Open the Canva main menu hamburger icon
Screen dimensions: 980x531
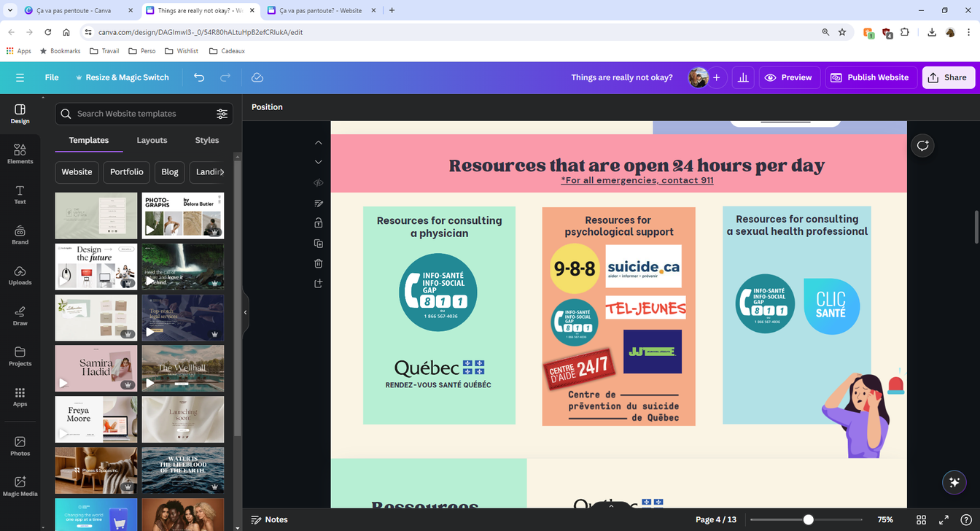[x=20, y=77]
